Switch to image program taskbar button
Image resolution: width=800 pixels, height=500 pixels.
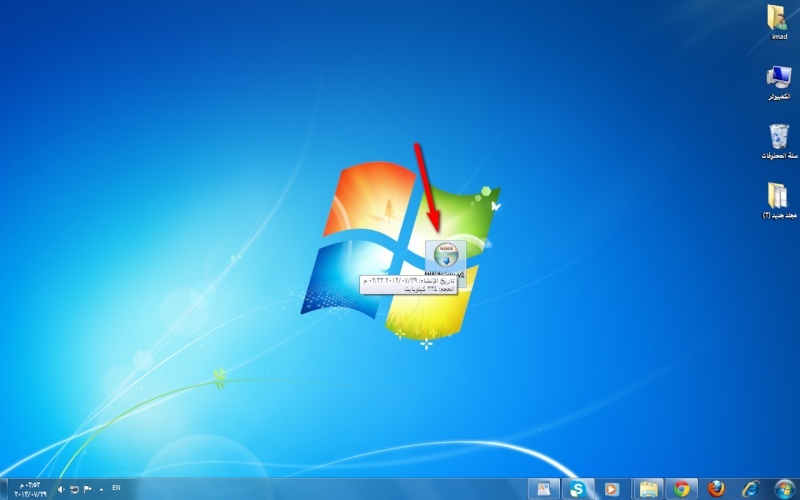543,489
